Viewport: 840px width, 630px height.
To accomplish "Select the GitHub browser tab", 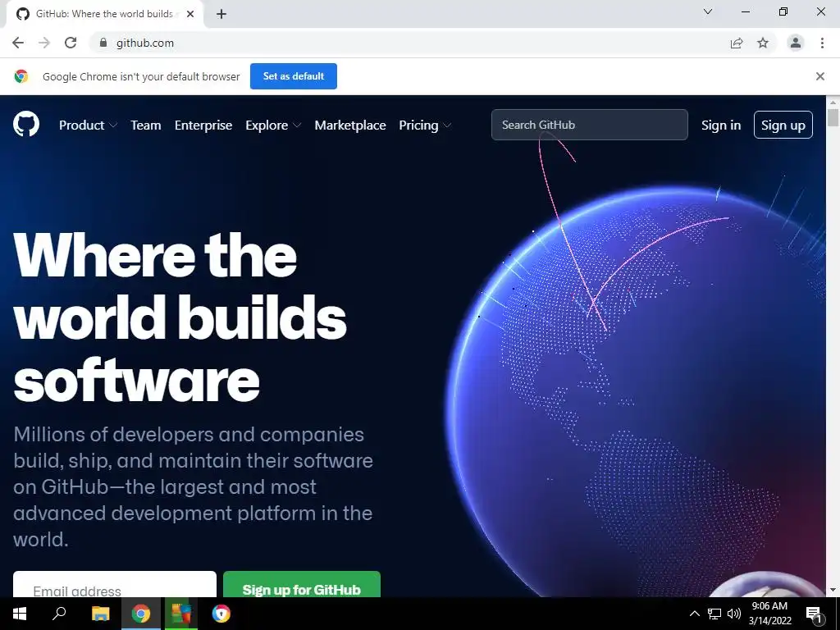I will (104, 14).
